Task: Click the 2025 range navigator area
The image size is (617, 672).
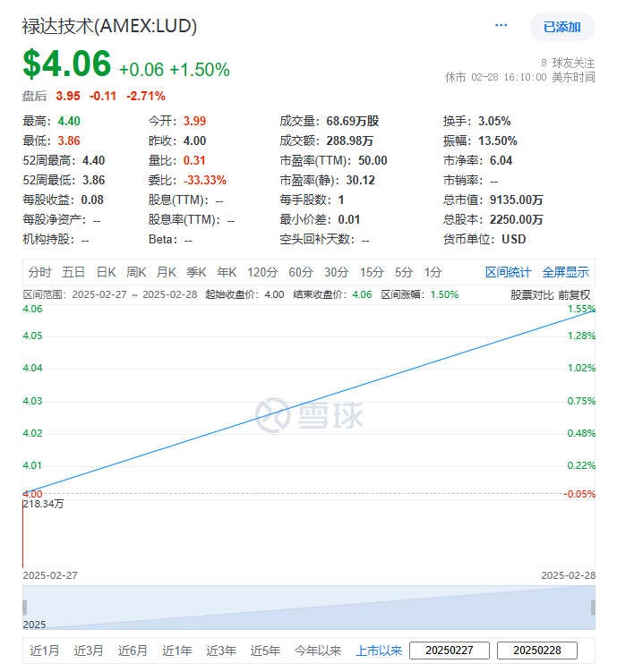Action: tap(309, 608)
